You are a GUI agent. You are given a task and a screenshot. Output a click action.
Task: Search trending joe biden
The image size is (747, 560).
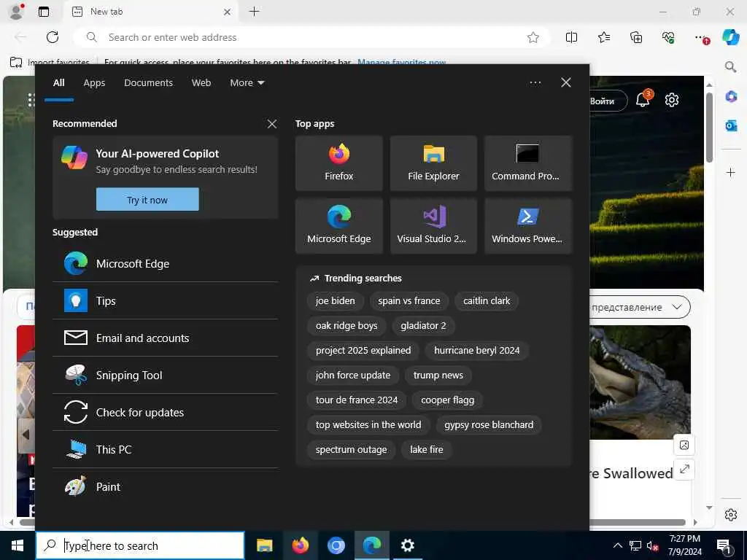(335, 301)
